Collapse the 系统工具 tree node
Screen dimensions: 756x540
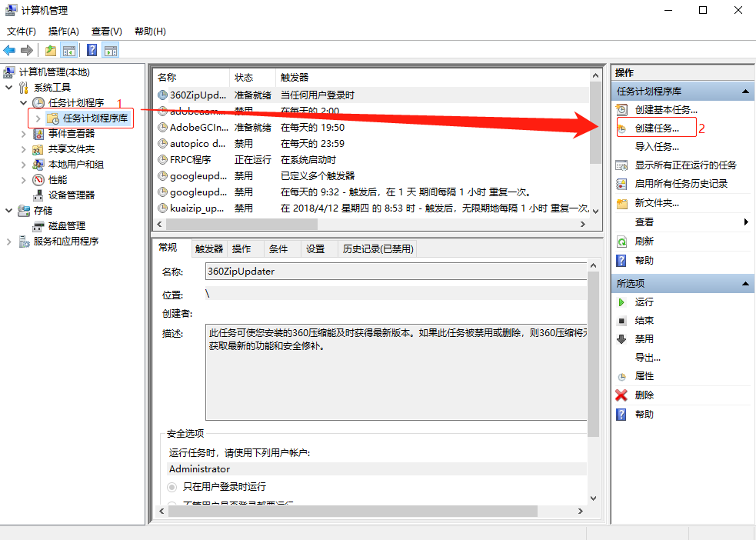click(8, 88)
